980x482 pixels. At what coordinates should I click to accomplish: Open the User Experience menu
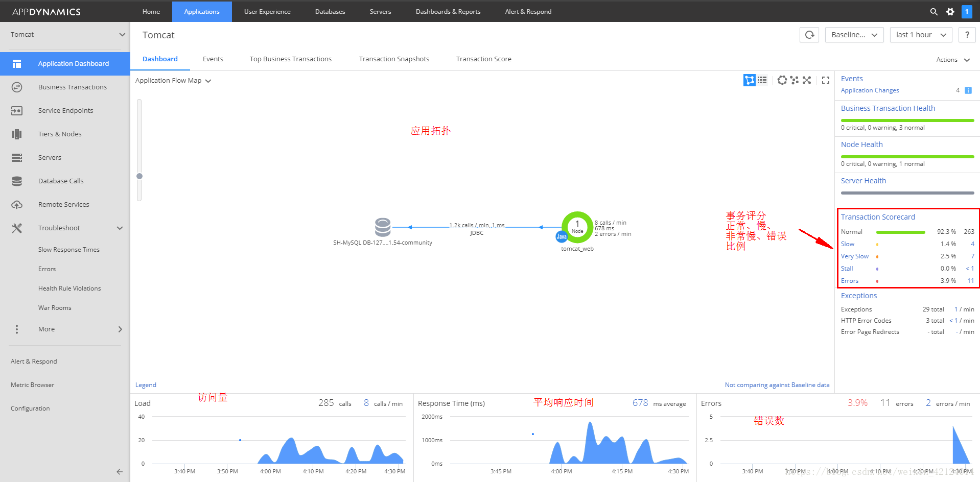[267, 12]
